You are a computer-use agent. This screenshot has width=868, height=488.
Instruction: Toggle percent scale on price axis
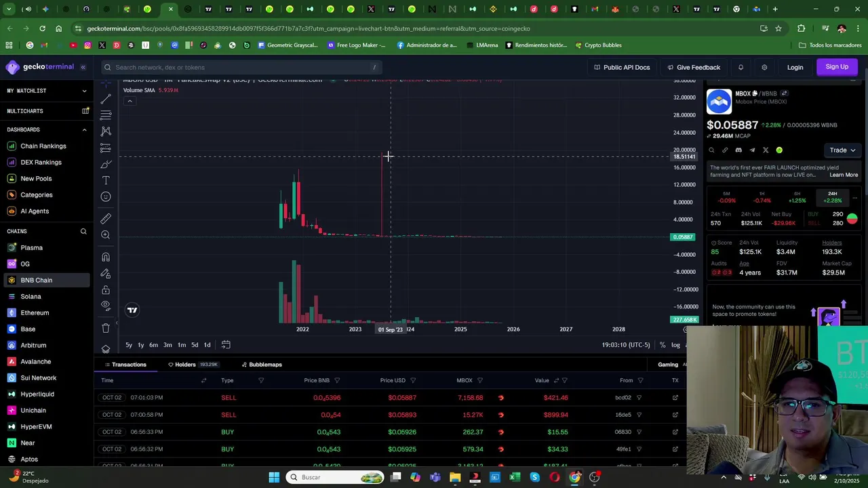pyautogui.click(x=663, y=345)
